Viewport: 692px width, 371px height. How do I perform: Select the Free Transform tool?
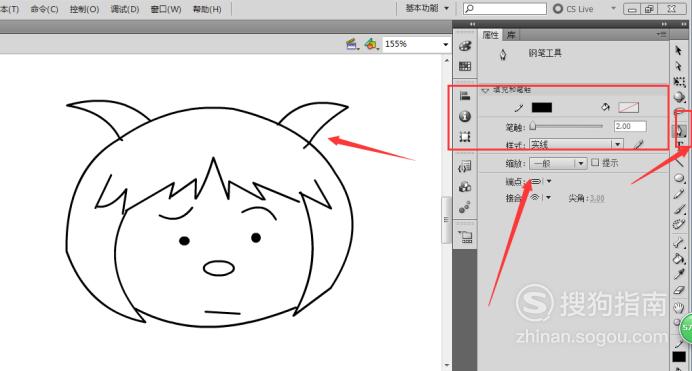click(679, 81)
